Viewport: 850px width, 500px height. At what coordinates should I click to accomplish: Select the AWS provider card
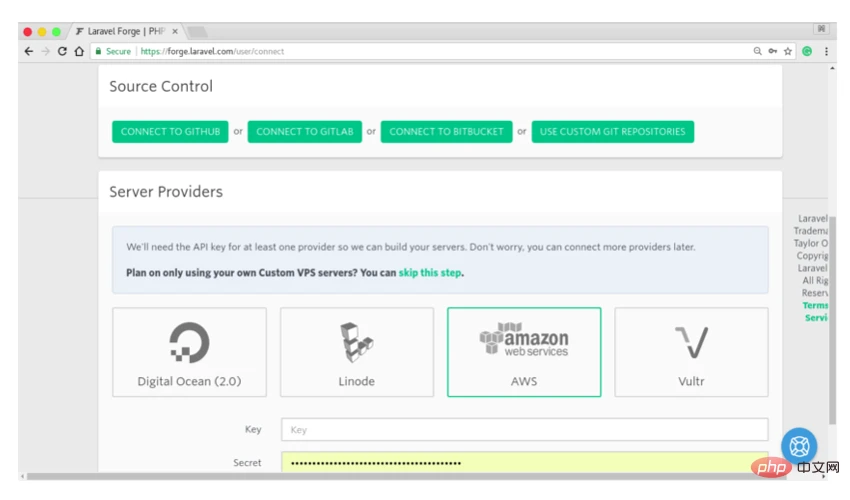click(x=524, y=352)
